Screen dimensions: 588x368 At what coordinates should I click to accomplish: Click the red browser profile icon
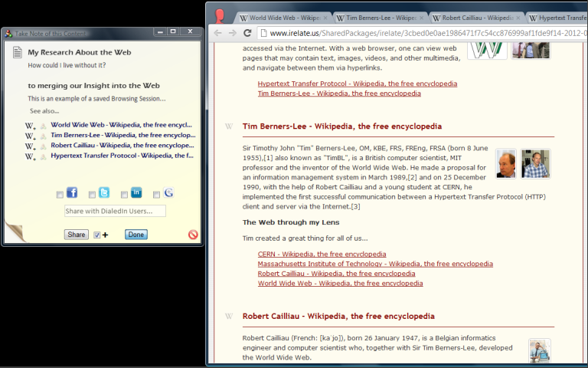pos(220,16)
